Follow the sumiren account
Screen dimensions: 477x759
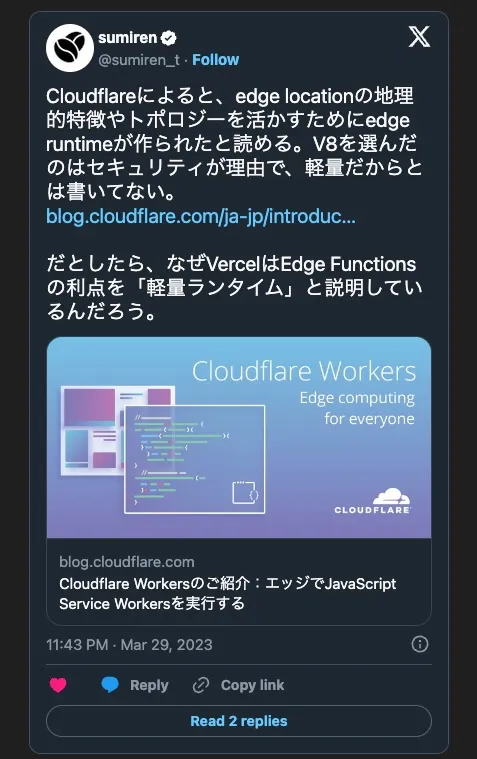(x=215, y=60)
